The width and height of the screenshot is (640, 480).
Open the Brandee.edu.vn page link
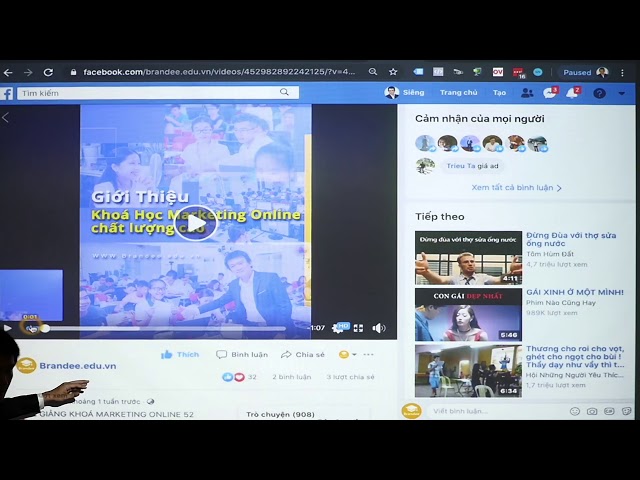point(78,366)
